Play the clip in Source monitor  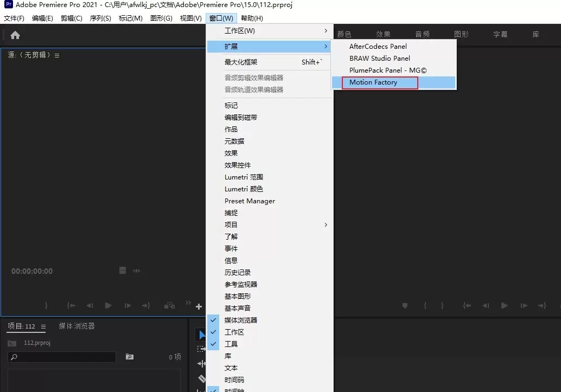click(x=108, y=305)
